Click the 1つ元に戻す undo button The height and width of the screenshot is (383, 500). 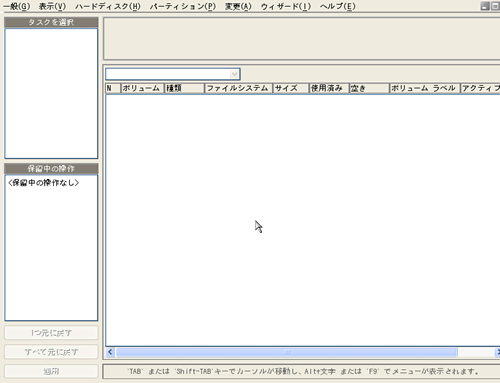tap(51, 333)
